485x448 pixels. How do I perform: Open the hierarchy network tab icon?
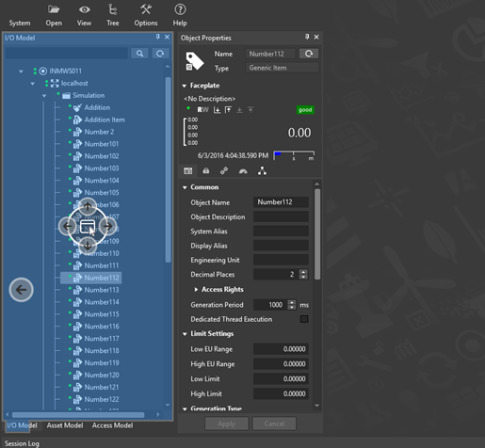[262, 171]
